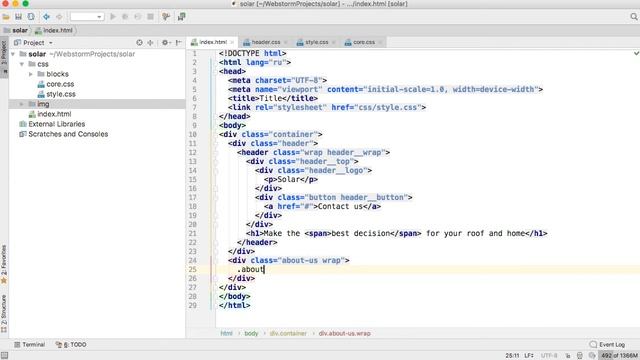Expand the blocks folder
640x360 pixels.
coord(31,74)
